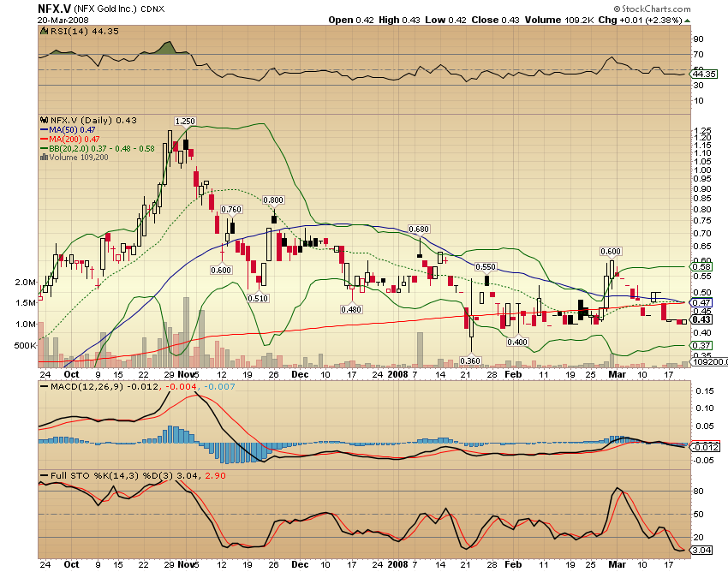The height and width of the screenshot is (572, 728).
Task: Toggle the MA(50) 0.47 overlay legend
Action: [x=73, y=130]
